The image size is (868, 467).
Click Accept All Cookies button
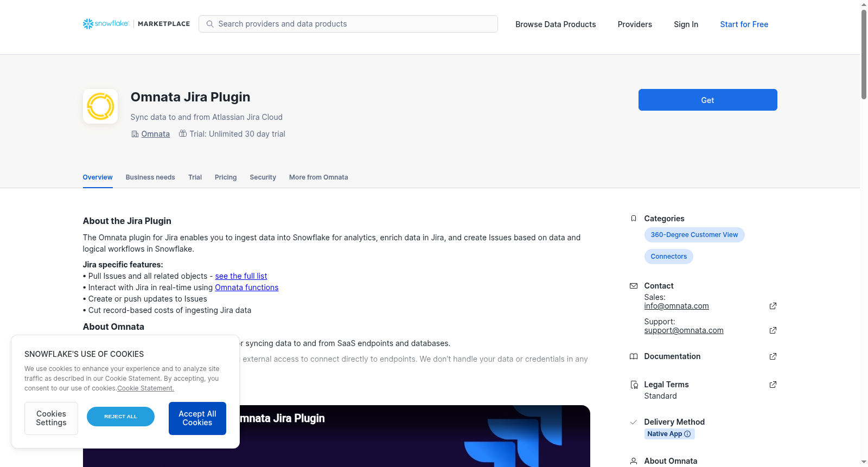(197, 418)
